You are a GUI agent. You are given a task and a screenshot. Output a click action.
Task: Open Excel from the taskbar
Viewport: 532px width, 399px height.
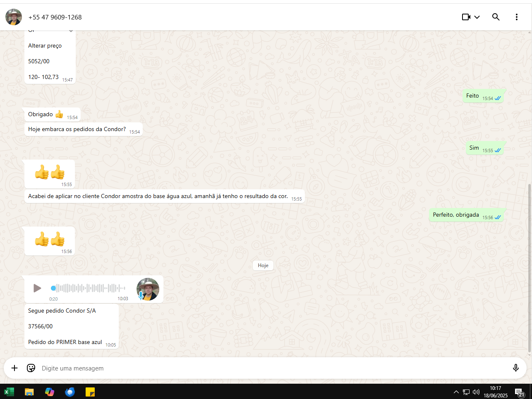point(9,392)
